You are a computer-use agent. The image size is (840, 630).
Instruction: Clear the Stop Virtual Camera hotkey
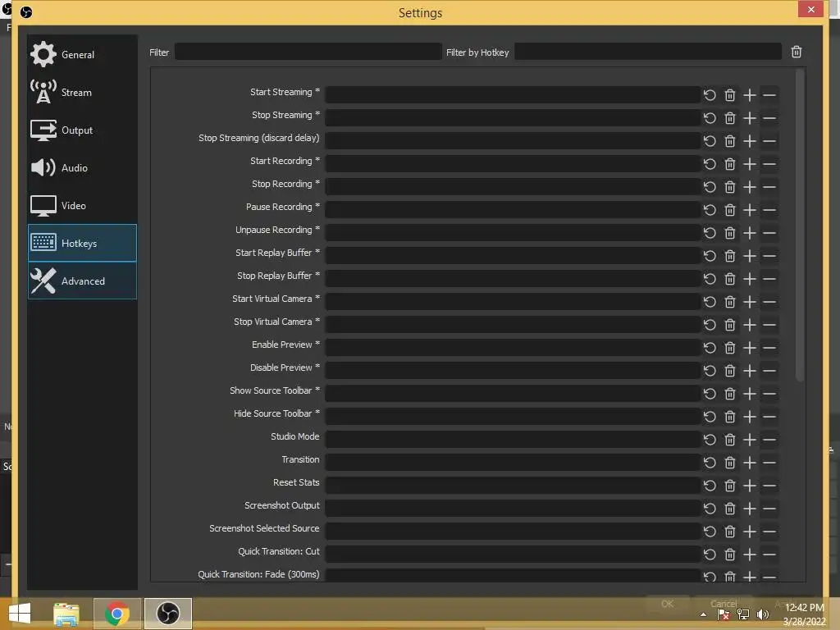[x=729, y=325]
